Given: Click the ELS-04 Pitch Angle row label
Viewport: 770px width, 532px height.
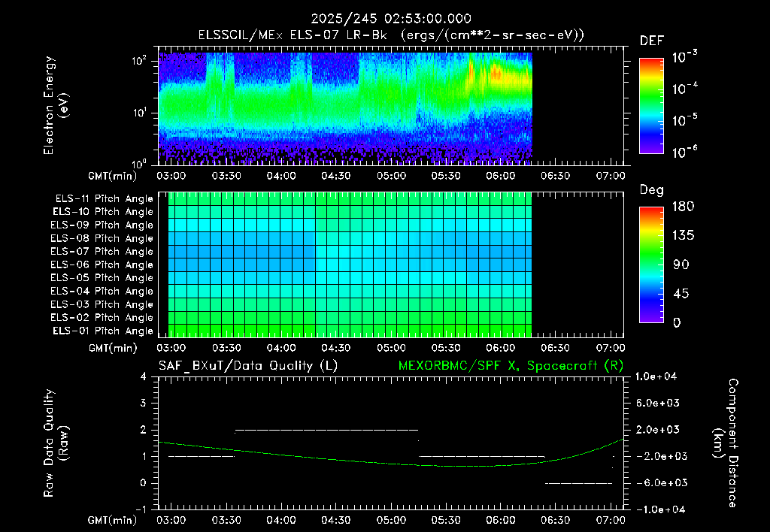Looking at the screenshot, I should [102, 291].
